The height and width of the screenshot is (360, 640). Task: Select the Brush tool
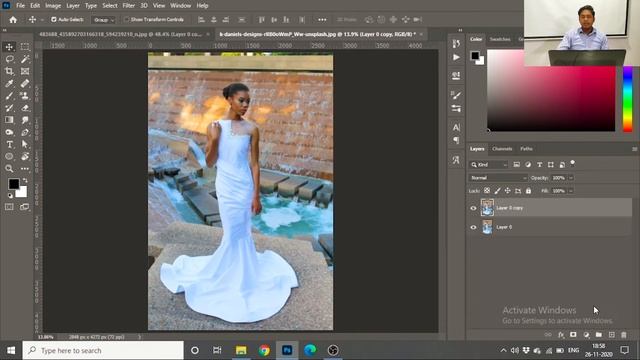pyautogui.click(x=9, y=96)
